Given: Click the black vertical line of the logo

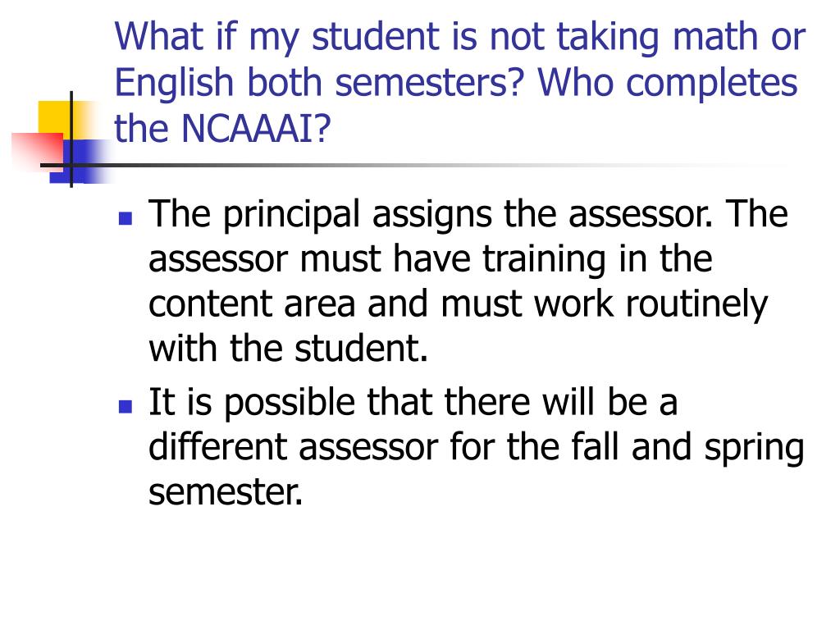Looking at the screenshot, I should tap(71, 139).
